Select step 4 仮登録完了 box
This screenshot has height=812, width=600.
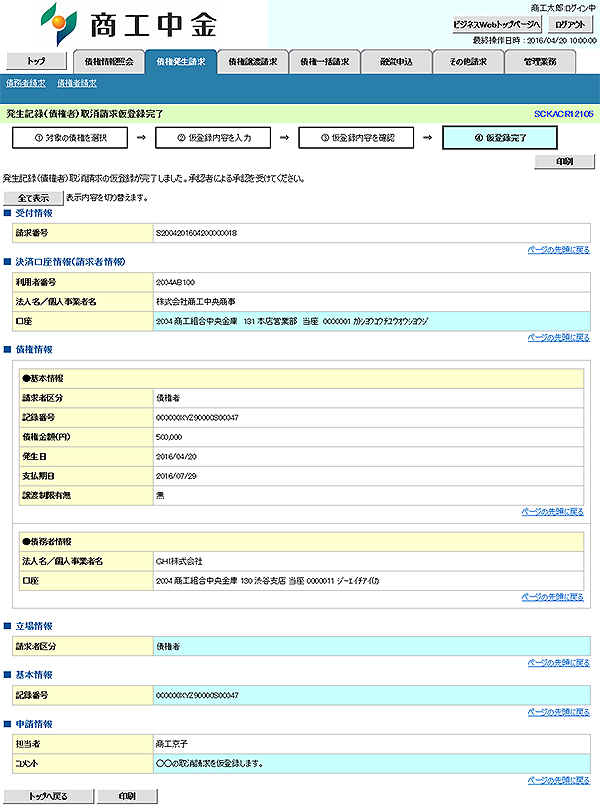pos(500,138)
